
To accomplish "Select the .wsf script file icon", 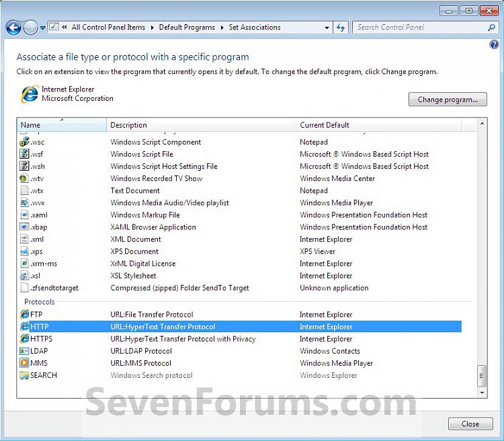I will click(24, 154).
